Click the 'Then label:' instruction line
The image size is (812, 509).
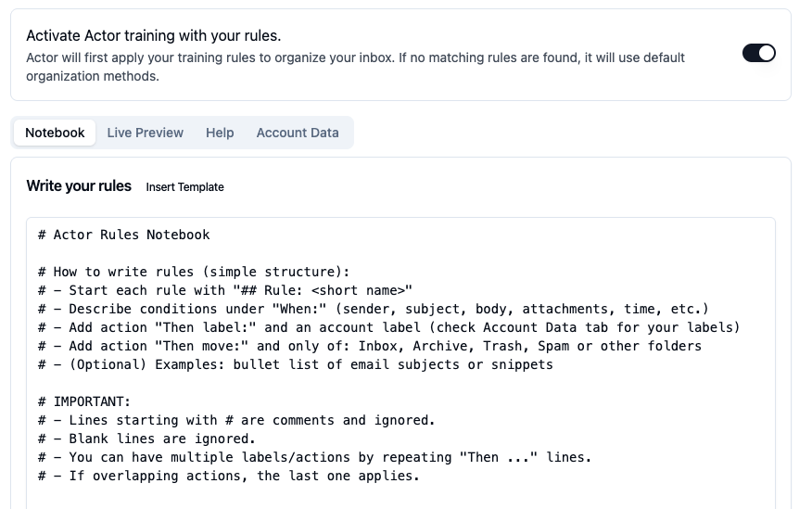click(389, 328)
